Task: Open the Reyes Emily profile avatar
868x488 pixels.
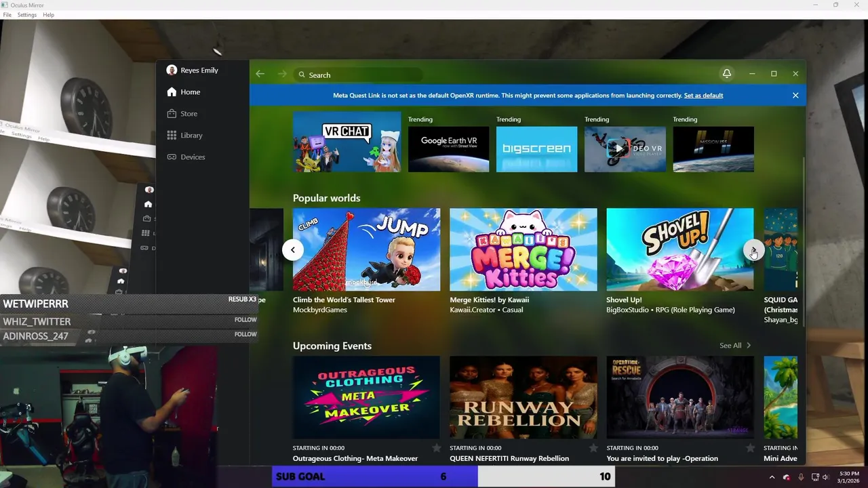Action: pyautogui.click(x=172, y=70)
